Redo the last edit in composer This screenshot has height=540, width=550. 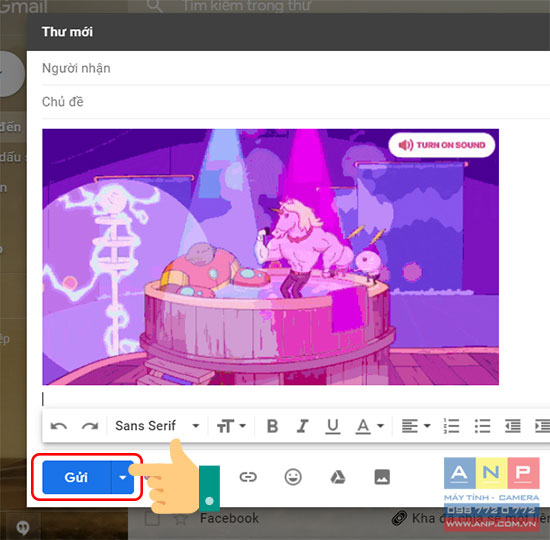90,426
